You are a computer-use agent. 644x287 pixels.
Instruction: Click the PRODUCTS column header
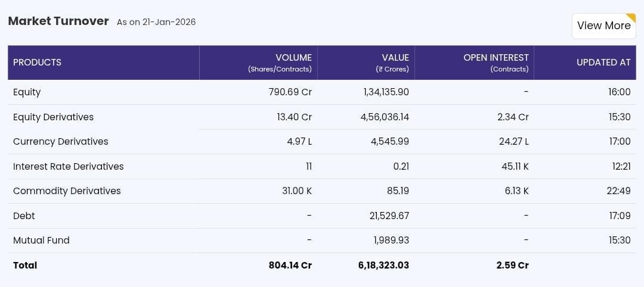(x=37, y=63)
